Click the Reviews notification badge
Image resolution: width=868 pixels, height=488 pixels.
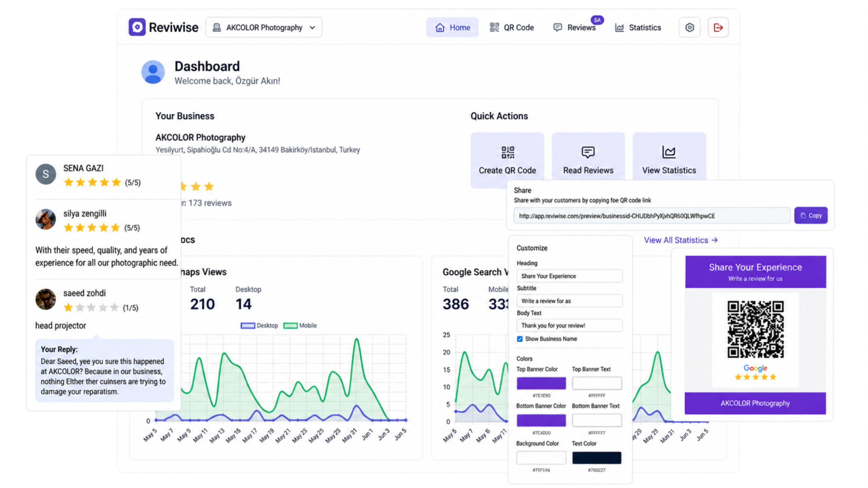(x=597, y=20)
